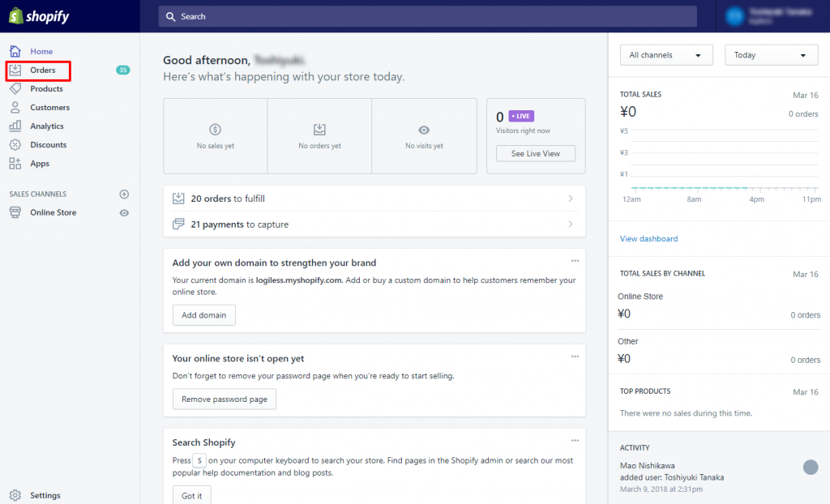Click the payments to capture card icon
This screenshot has width=830, height=504.
[x=178, y=224]
